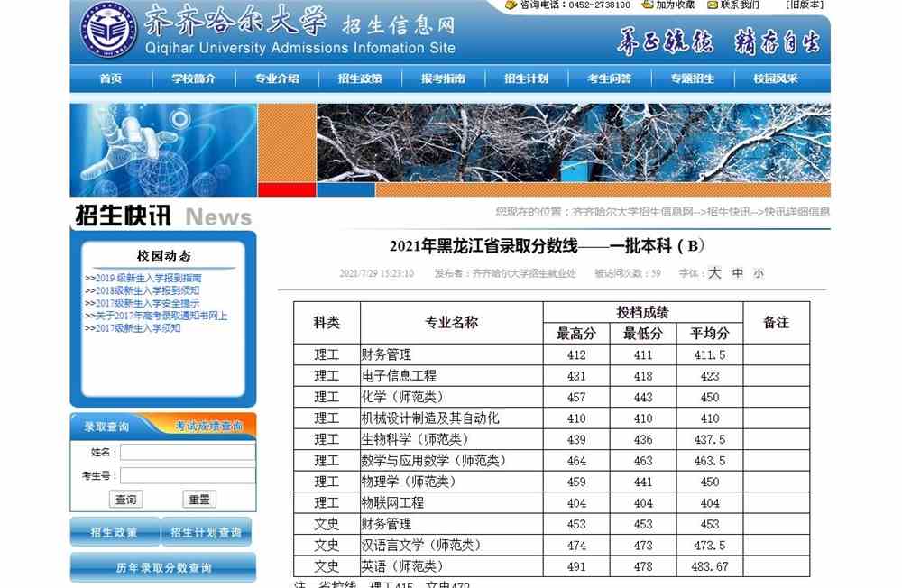Screen dimensions: 902x588
Task: Click the article title 2021年黑龙江省录取分数线
Action: 548,246
